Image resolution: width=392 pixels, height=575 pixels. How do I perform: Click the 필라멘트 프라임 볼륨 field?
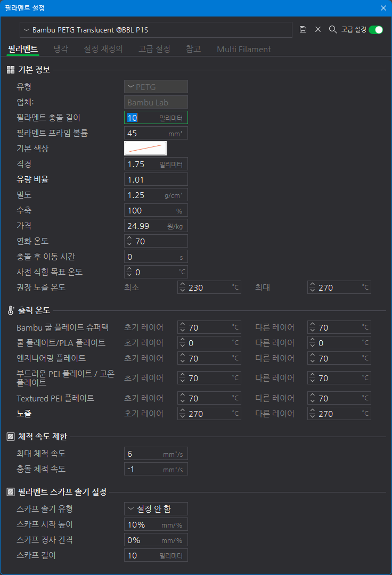156,133
